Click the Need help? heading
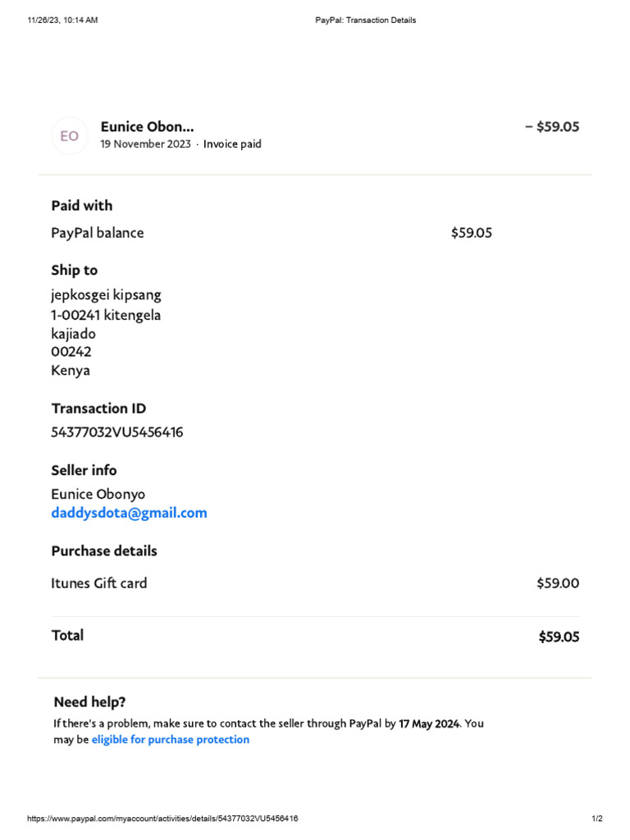630x840 pixels. tap(89, 702)
